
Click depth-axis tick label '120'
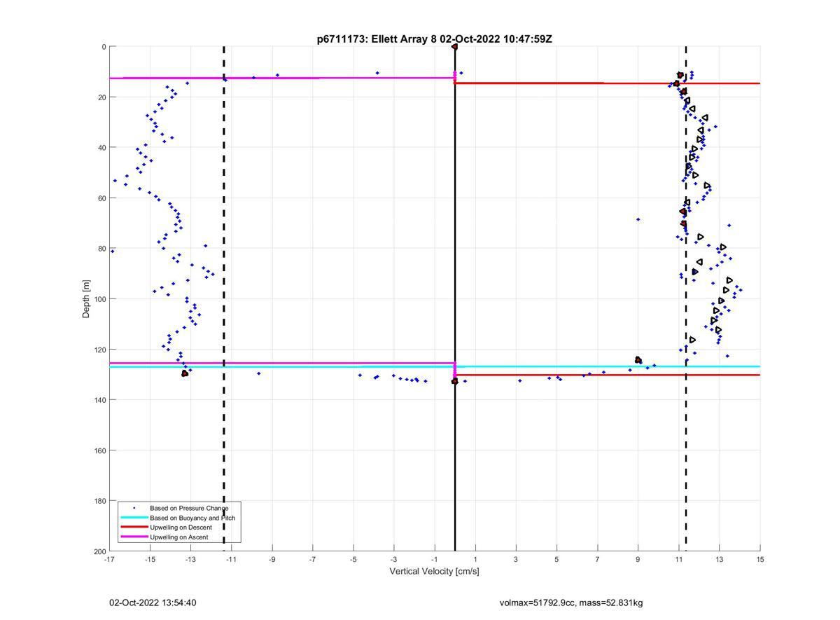[x=99, y=350]
